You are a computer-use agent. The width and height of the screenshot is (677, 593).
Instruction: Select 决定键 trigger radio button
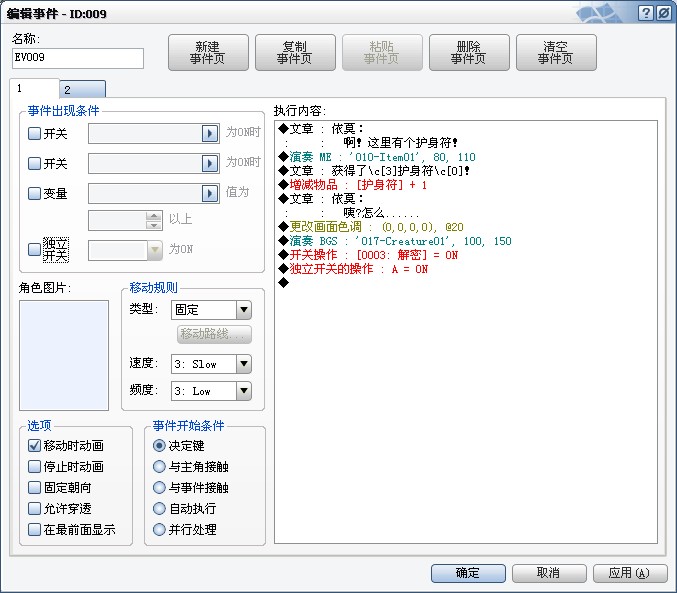click(x=159, y=445)
